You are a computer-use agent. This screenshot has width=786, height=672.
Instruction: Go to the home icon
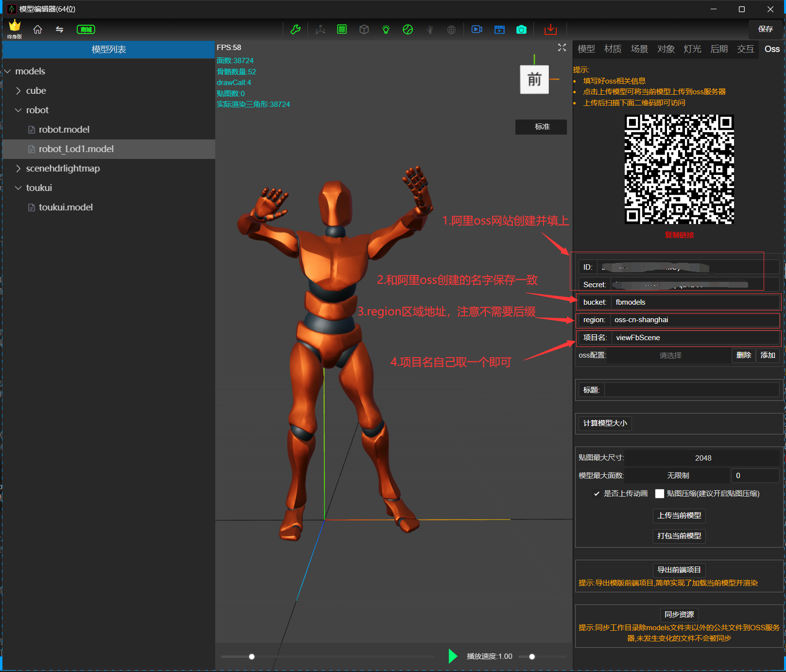[x=37, y=30]
